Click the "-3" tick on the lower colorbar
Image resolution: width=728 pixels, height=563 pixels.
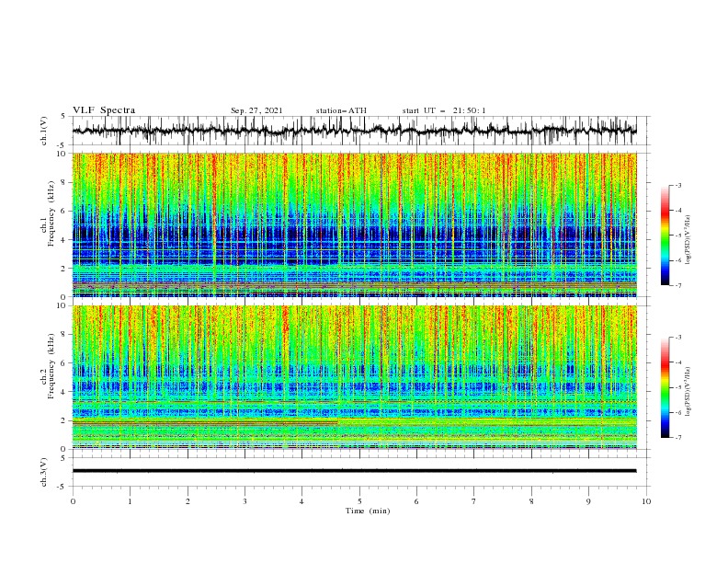pos(677,338)
